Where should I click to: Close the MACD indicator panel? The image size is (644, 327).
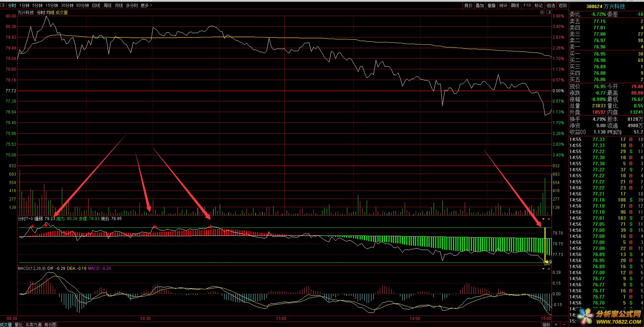pos(549,269)
